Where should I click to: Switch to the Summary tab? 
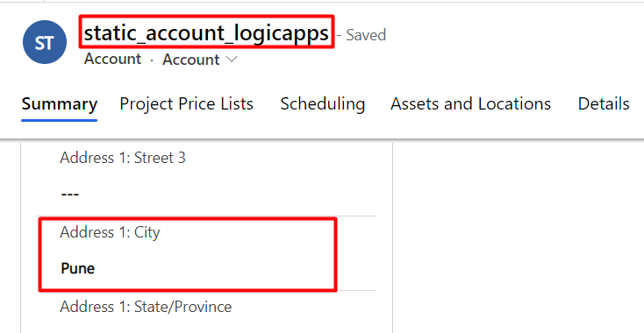click(59, 104)
